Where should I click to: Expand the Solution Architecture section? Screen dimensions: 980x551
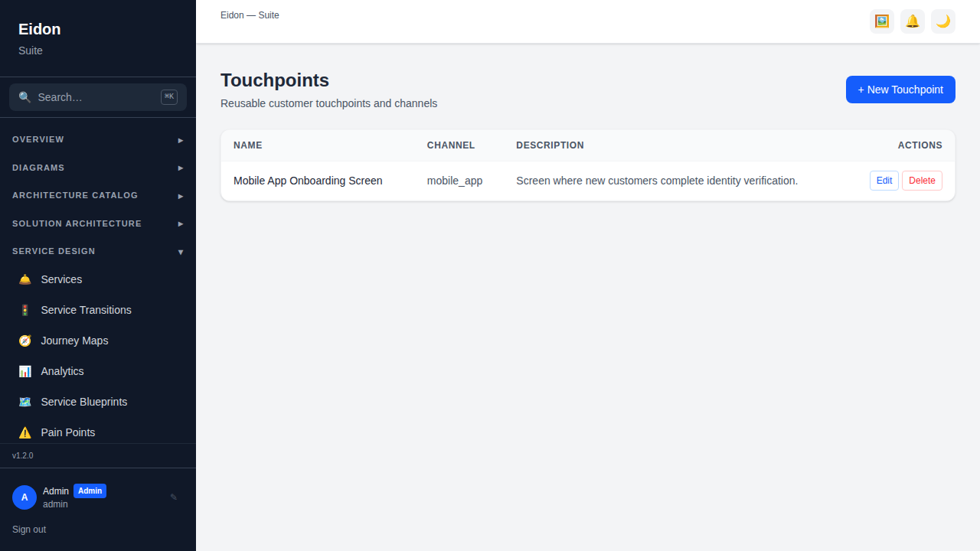[x=98, y=223]
